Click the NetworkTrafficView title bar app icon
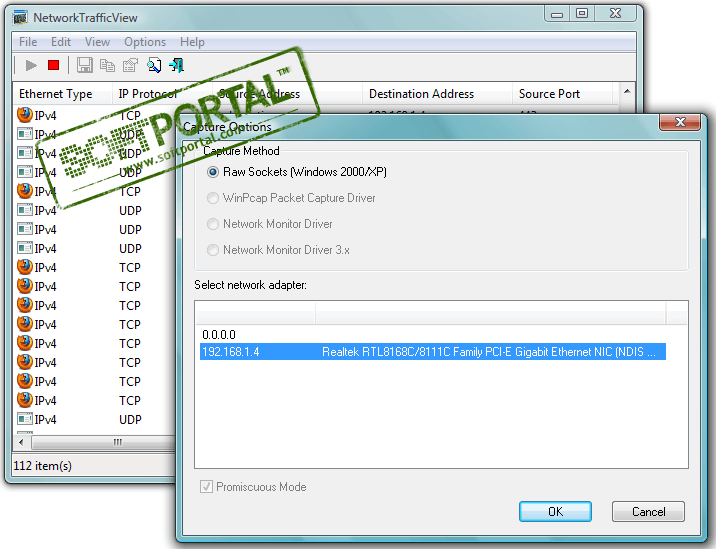716x549 pixels. pyautogui.click(x=20, y=18)
